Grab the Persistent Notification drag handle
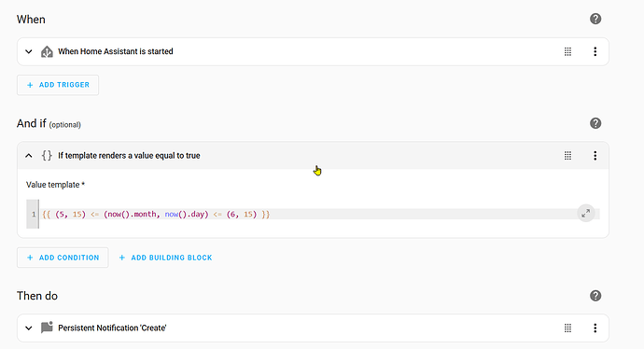 coord(567,328)
